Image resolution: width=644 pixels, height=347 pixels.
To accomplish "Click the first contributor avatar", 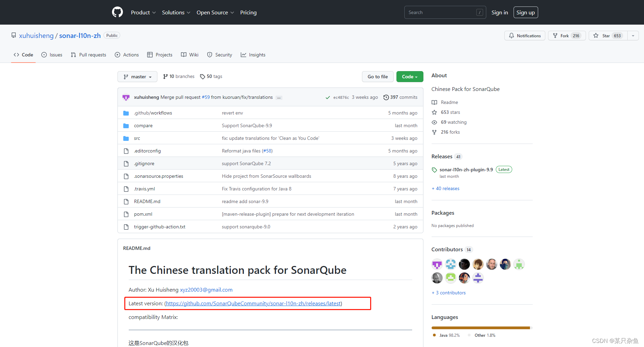I will (x=437, y=264).
